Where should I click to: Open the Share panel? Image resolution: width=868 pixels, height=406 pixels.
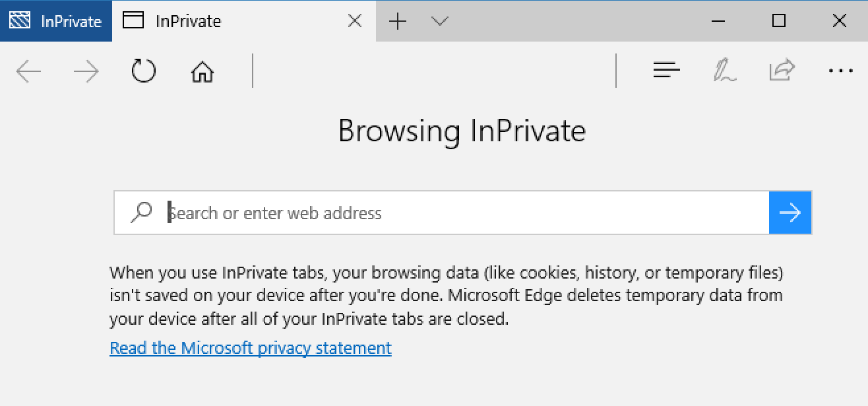[782, 71]
